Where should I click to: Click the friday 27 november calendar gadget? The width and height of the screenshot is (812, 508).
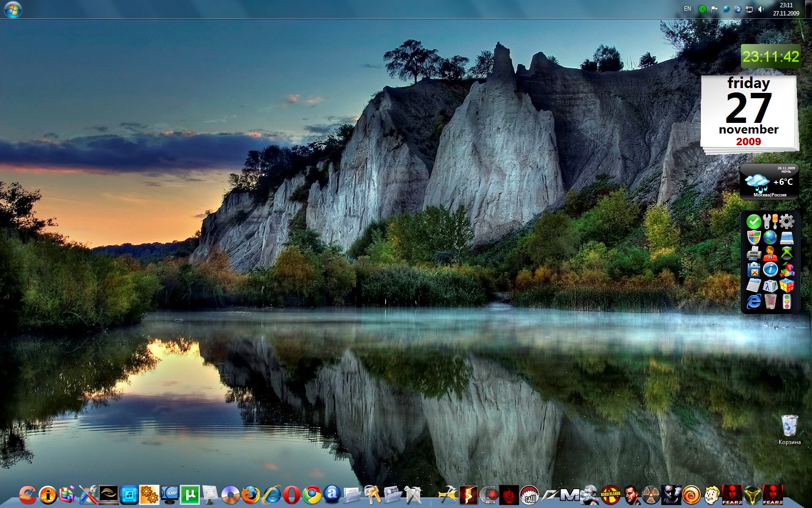(749, 114)
